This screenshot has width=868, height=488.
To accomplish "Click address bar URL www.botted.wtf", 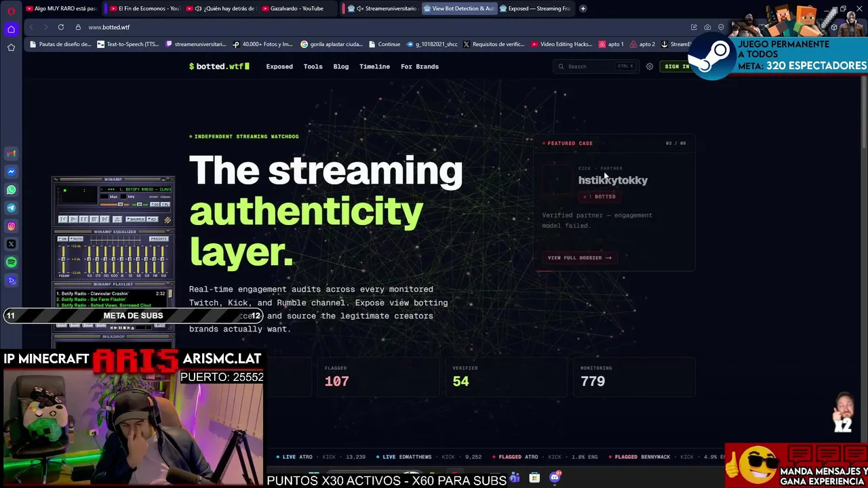I will coord(108,27).
